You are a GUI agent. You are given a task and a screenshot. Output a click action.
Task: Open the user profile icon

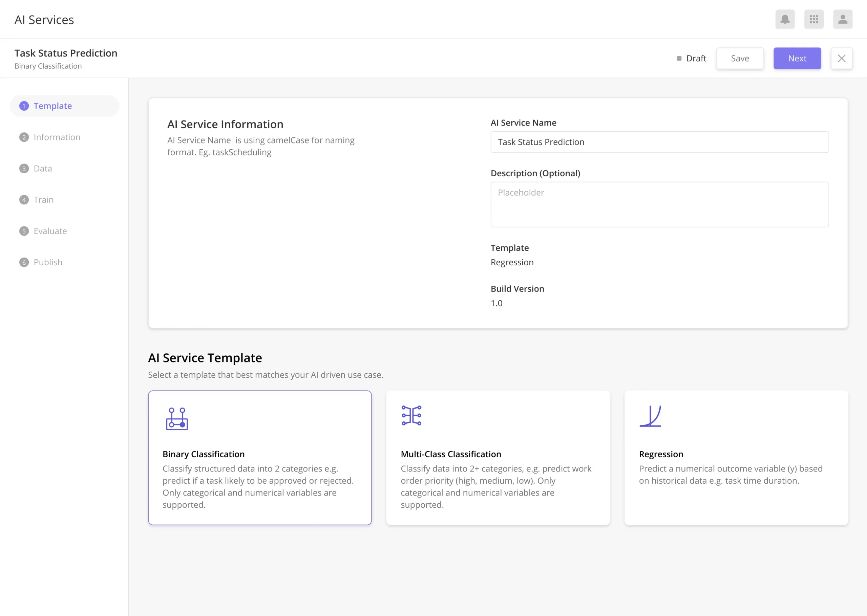coord(842,19)
